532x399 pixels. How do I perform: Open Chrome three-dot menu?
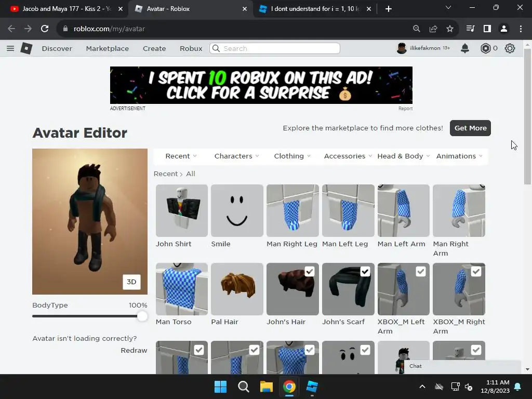click(521, 29)
